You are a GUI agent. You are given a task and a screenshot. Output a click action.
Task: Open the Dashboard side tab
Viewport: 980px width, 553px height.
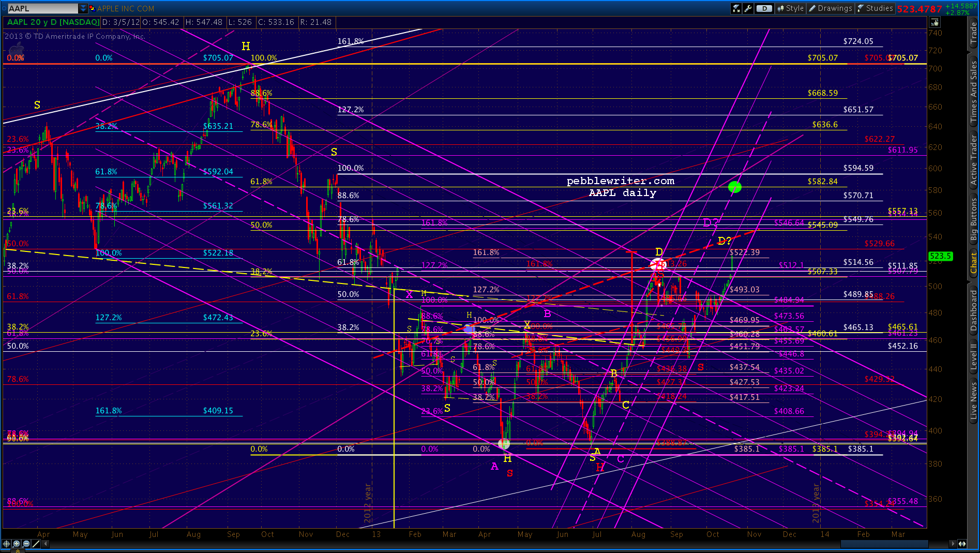coord(974,310)
